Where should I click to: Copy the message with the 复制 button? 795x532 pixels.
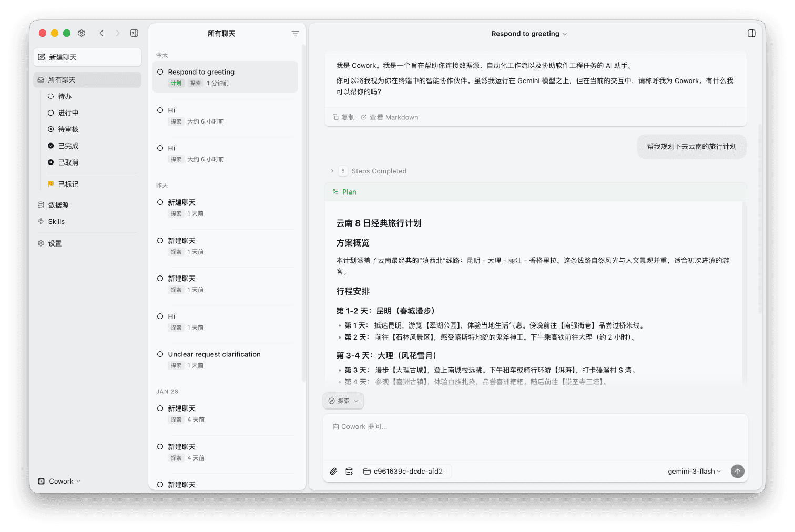[x=343, y=117]
